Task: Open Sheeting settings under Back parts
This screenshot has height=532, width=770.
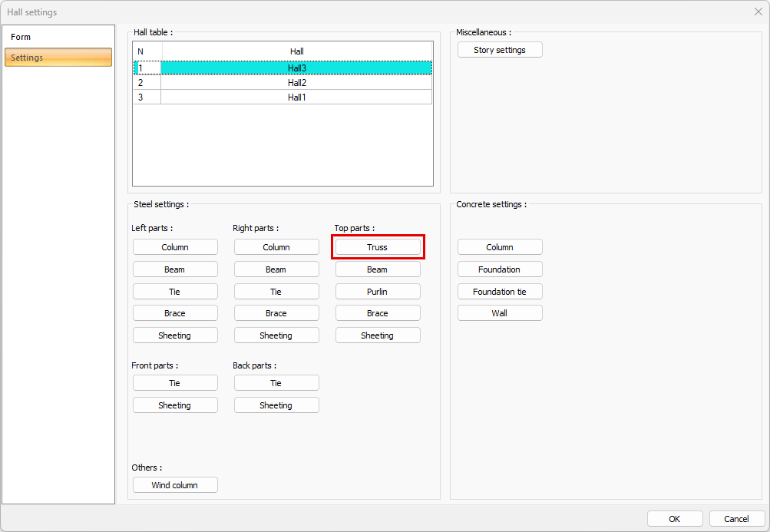Action: point(276,405)
